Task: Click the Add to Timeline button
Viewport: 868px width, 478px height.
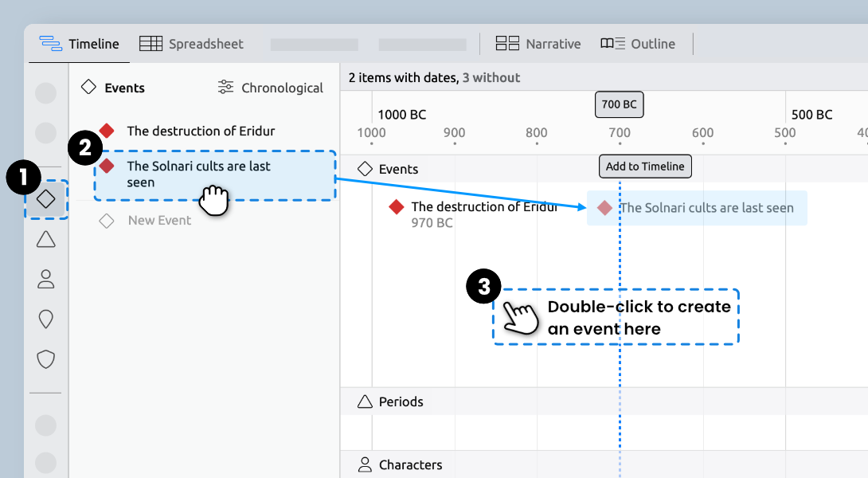Action: click(x=645, y=167)
